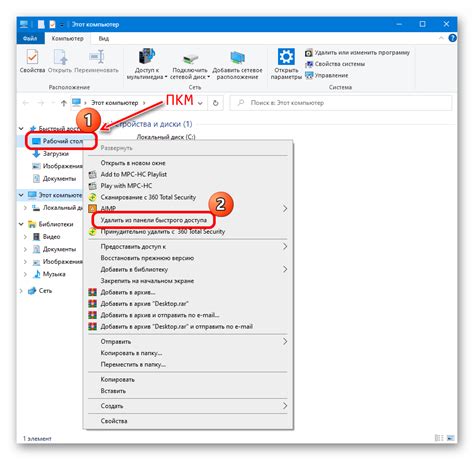Switch to the Вид ribbon tab
Image resolution: width=474 pixels, height=460 pixels.
point(104,38)
